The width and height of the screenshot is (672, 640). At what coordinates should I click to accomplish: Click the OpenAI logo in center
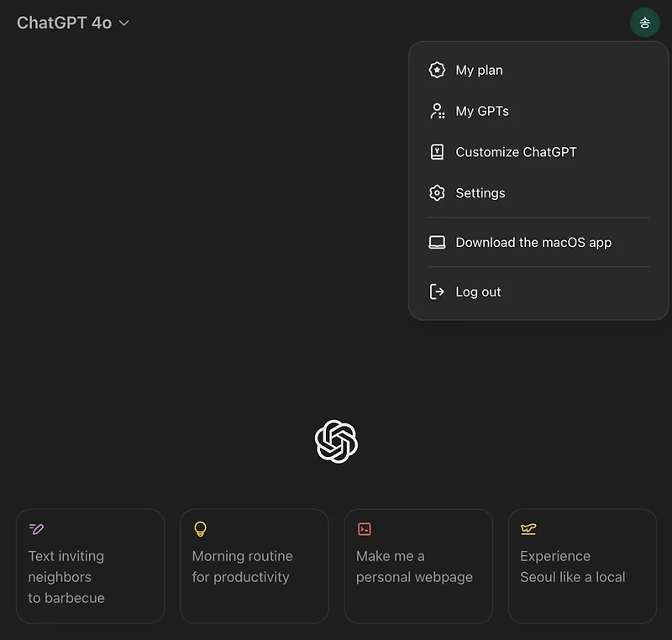pyautogui.click(x=336, y=441)
